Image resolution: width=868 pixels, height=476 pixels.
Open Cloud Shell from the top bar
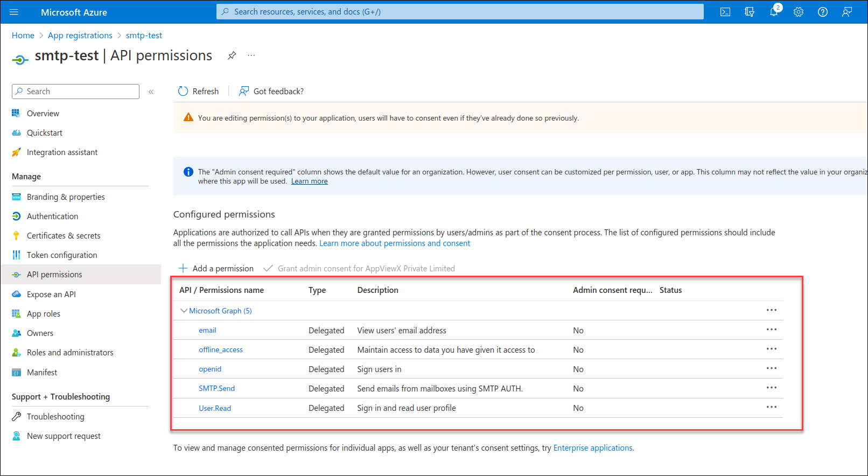coord(725,12)
